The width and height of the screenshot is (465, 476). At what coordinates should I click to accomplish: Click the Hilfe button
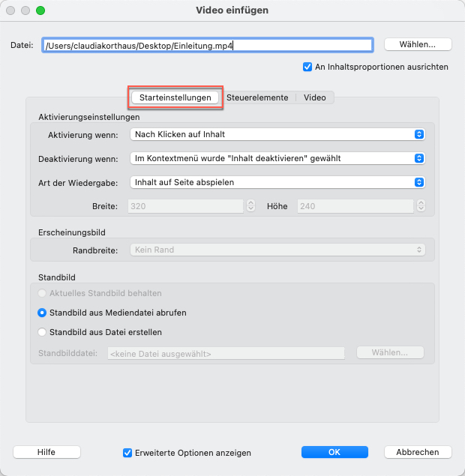coord(46,452)
